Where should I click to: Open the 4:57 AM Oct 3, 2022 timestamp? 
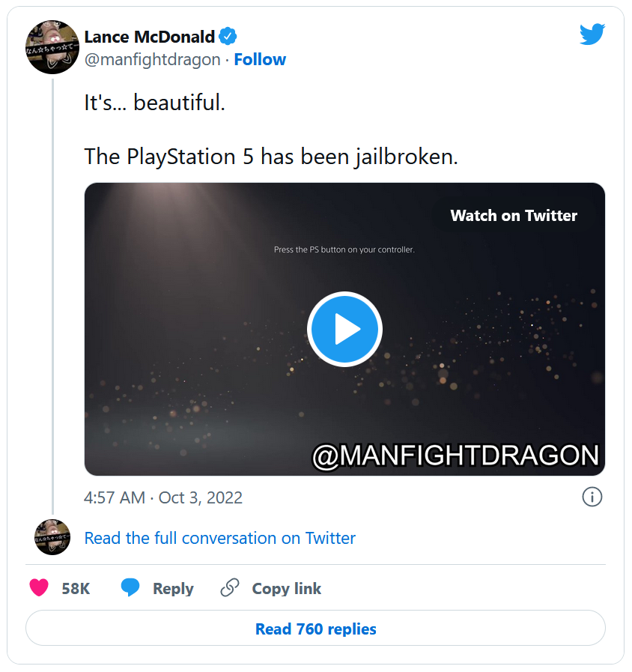click(163, 497)
